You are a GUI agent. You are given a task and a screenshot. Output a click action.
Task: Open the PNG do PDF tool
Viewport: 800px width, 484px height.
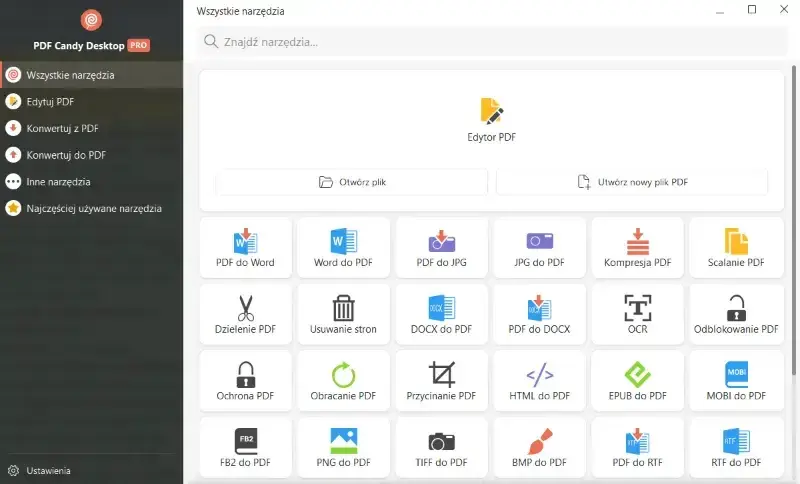343,447
